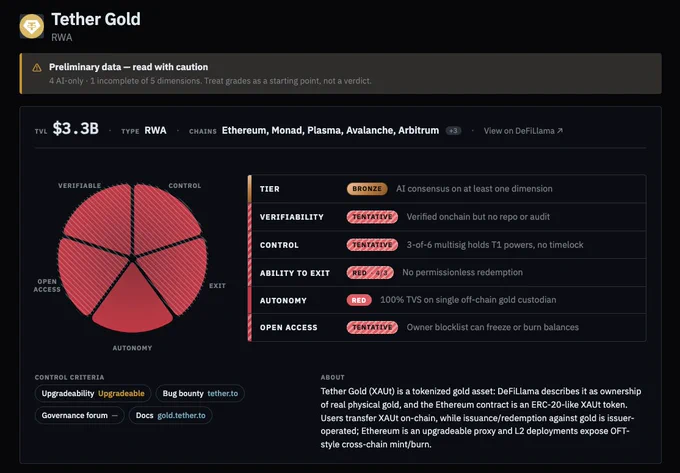The width and height of the screenshot is (680, 473).
Task: Click the Governance forum chip
Action: click(x=79, y=415)
